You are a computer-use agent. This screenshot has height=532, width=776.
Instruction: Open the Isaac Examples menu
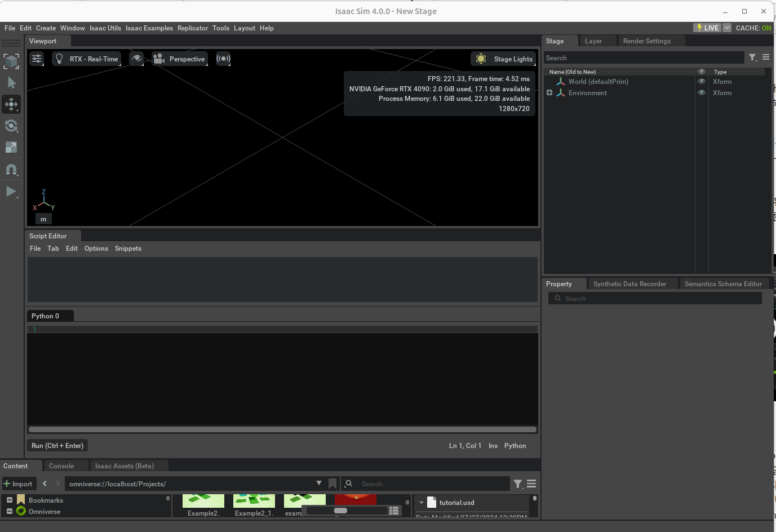coord(149,28)
